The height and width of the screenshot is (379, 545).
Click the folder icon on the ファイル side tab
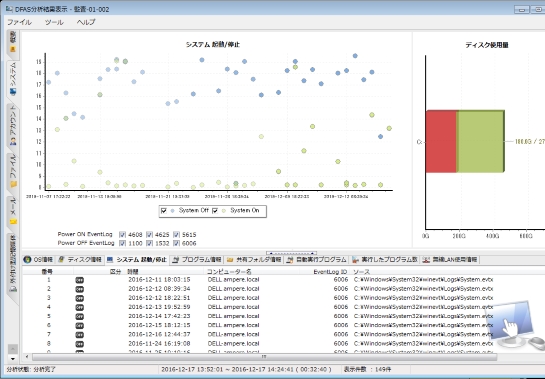click(13, 184)
